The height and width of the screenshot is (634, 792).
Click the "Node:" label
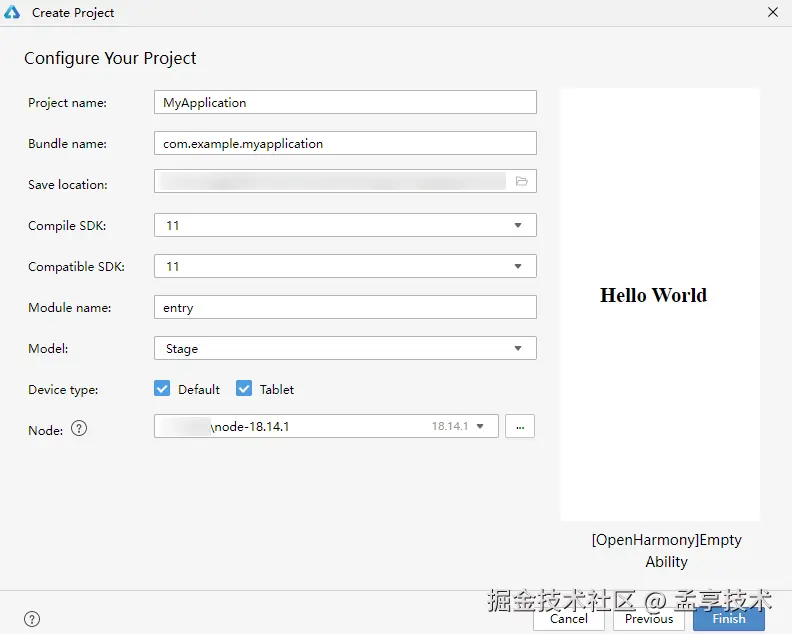point(45,430)
